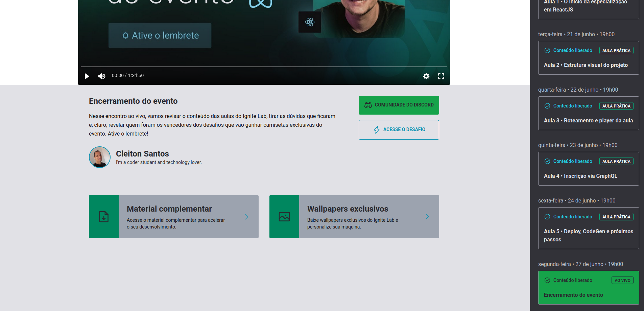Select the AULA PRÁTICA badge on Aula 3
The height and width of the screenshot is (311, 644).
pos(616,105)
